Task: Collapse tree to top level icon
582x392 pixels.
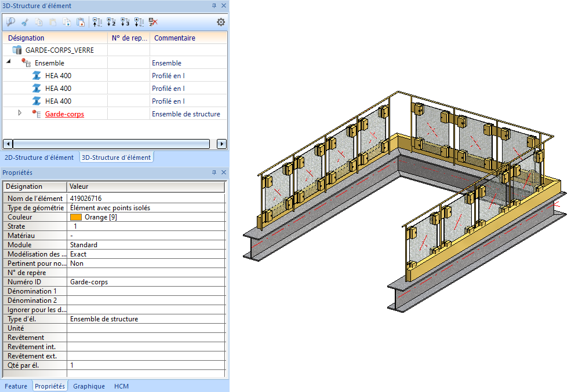Action: (x=97, y=22)
